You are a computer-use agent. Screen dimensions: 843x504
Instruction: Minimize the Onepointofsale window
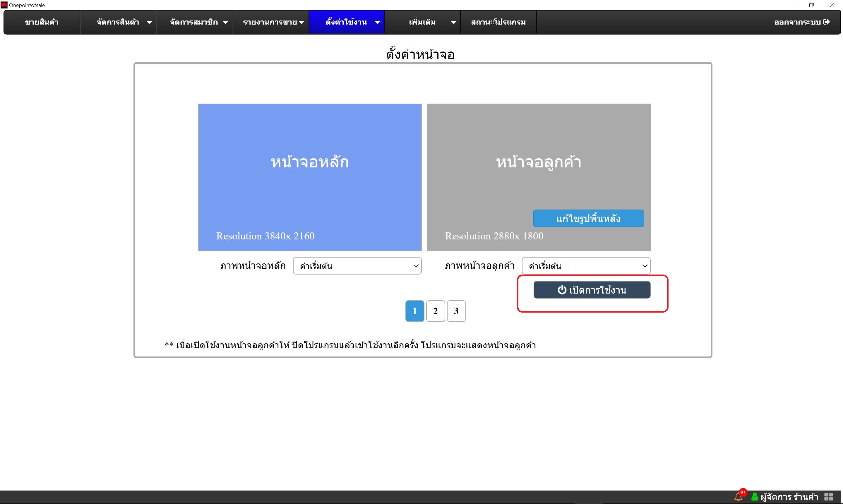[791, 5]
